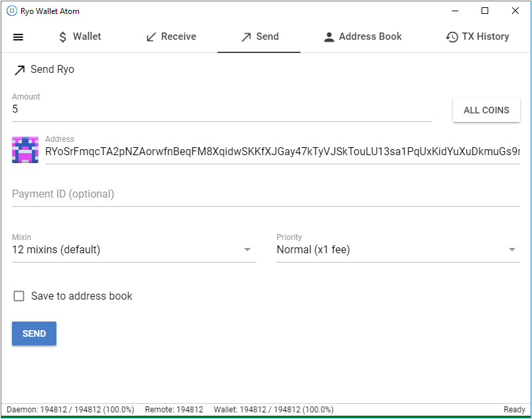Click the Payment ID optional field
The image size is (532, 419).
click(265, 194)
